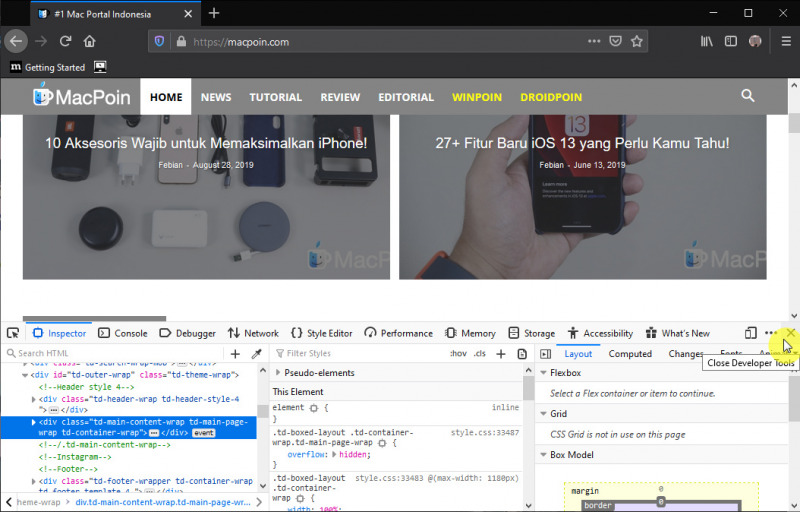This screenshot has width=800, height=512.
Task: Open the Style Editor tab
Action: coord(321,333)
